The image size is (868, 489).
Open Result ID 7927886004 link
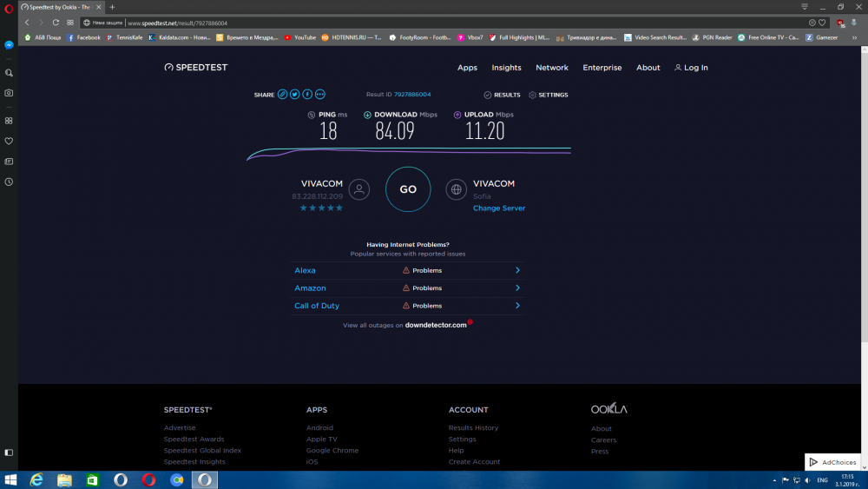click(412, 94)
